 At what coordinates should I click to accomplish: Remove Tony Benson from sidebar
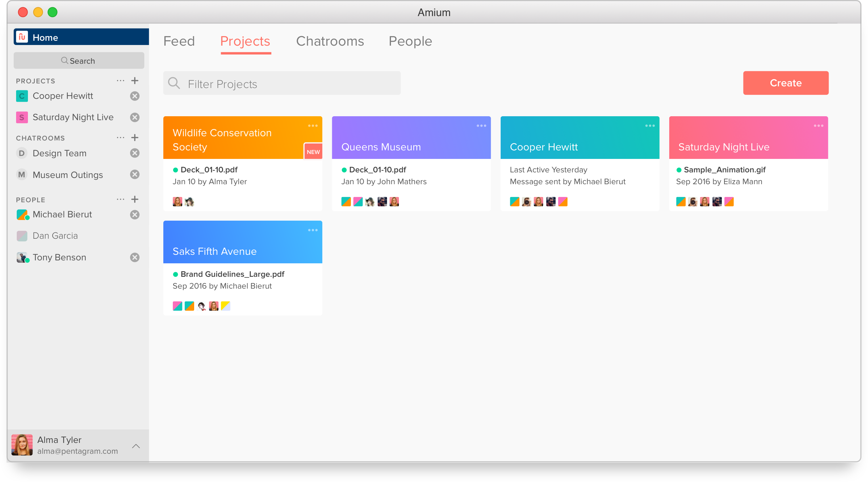coord(135,257)
